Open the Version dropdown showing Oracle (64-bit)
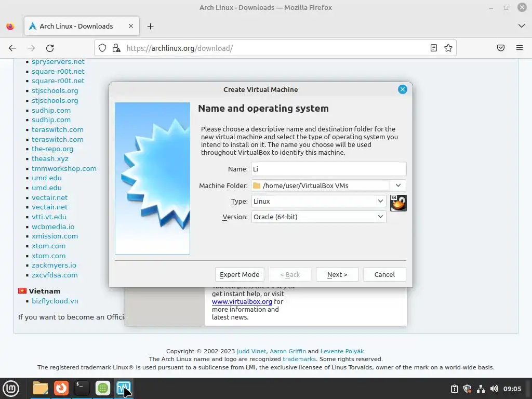 coord(318,217)
